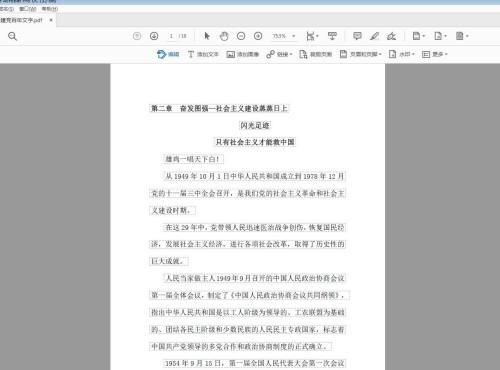Image resolution: width=500 pixels, height=370 pixels.
Task: Activate the hand pan tool
Action: 224,36
